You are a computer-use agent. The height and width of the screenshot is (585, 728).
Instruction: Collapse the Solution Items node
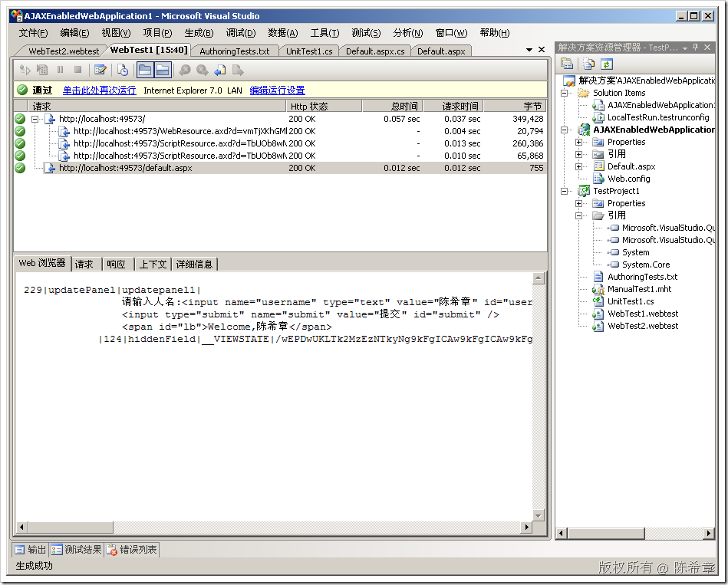[x=564, y=93]
